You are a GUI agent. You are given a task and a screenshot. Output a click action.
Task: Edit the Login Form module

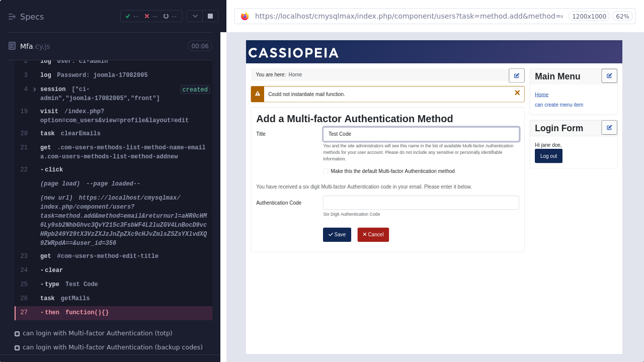pyautogui.click(x=609, y=128)
